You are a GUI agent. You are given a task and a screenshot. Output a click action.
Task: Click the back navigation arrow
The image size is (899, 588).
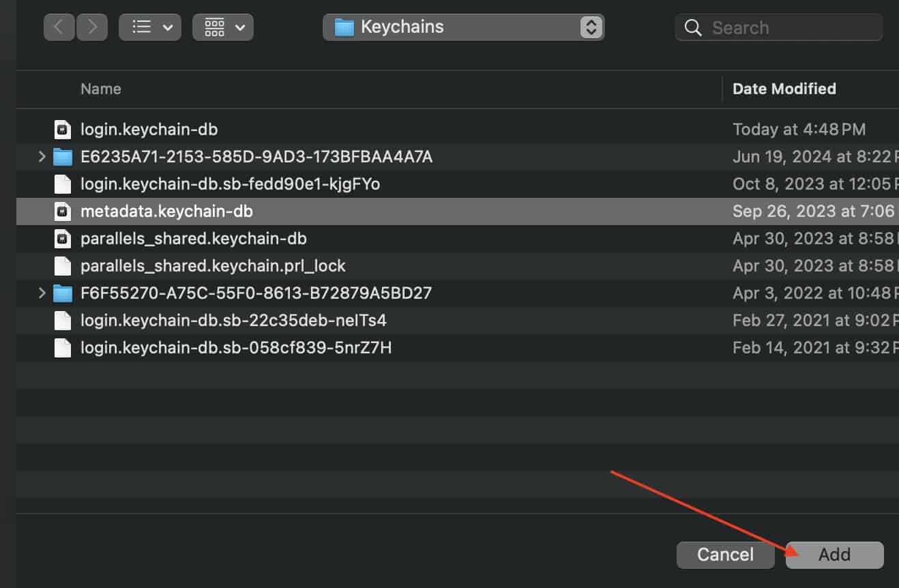[59, 27]
